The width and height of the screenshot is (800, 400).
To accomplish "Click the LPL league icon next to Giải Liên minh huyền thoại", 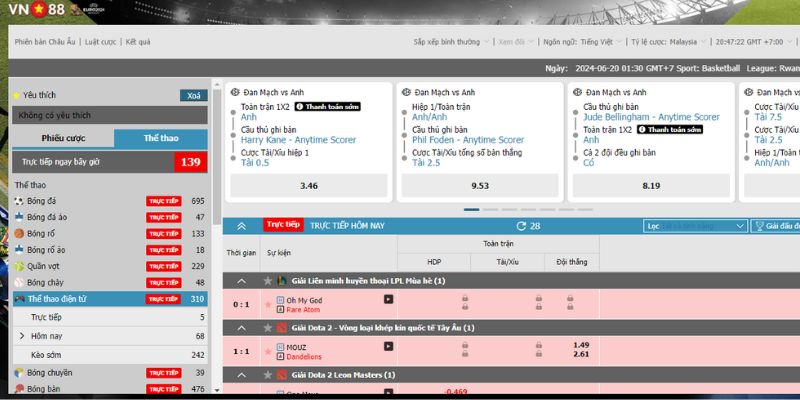I will pyautogui.click(x=282, y=281).
